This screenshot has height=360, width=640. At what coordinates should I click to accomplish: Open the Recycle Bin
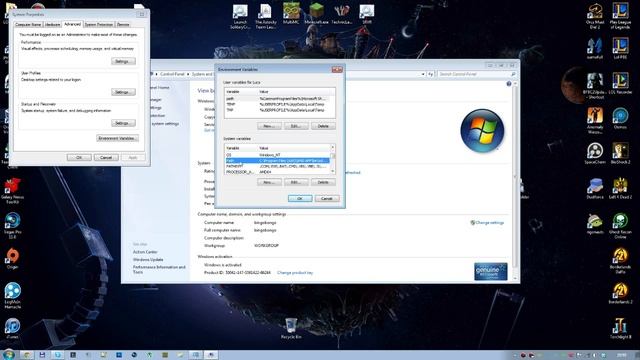291,329
